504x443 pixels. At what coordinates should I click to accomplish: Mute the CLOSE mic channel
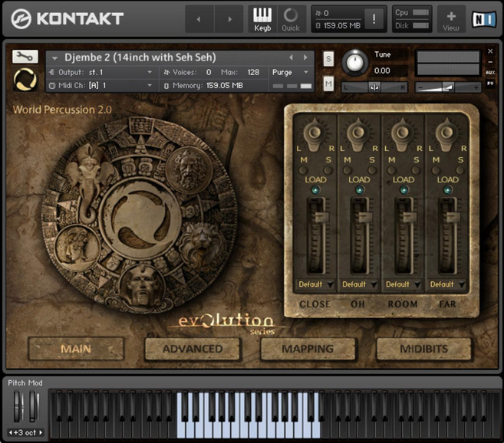303,170
